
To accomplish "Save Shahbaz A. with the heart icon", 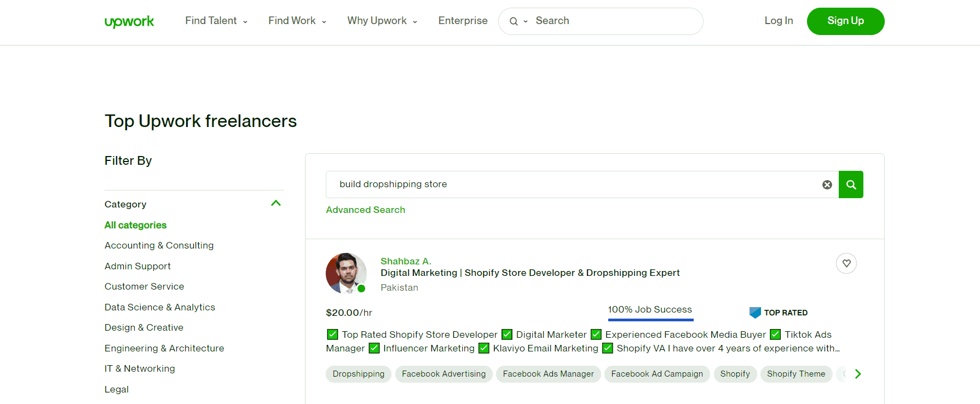I will pyautogui.click(x=846, y=263).
